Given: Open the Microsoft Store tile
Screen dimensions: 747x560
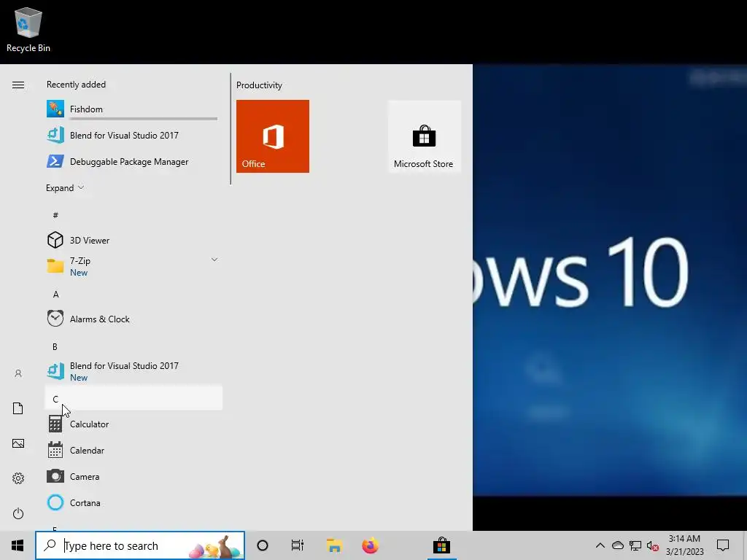Looking at the screenshot, I should tap(424, 136).
